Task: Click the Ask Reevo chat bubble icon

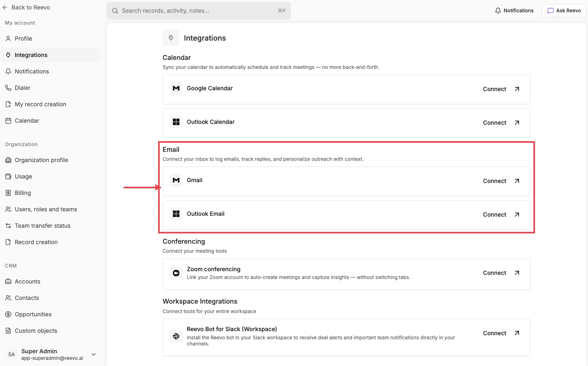Action: [551, 11]
